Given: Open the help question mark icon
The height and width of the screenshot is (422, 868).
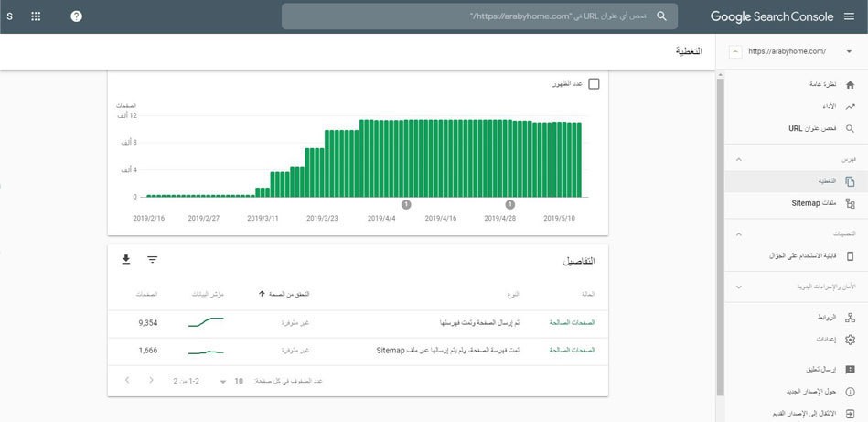Looking at the screenshot, I should 77,16.
